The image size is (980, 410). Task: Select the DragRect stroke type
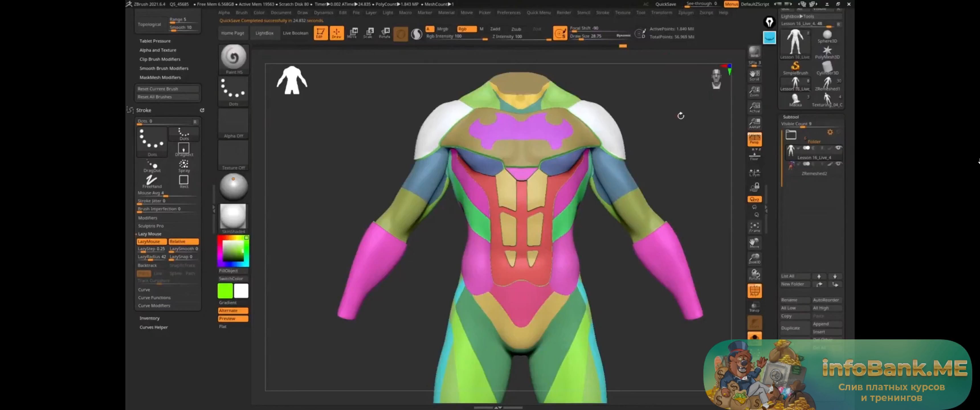tap(184, 149)
